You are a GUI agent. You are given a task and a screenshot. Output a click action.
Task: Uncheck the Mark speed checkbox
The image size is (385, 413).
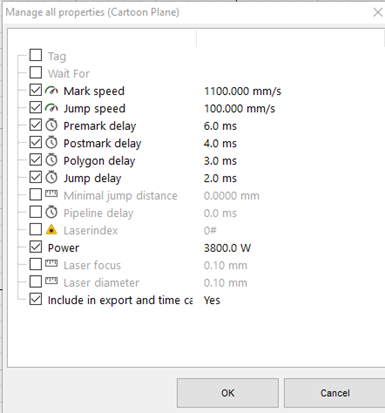tap(36, 90)
